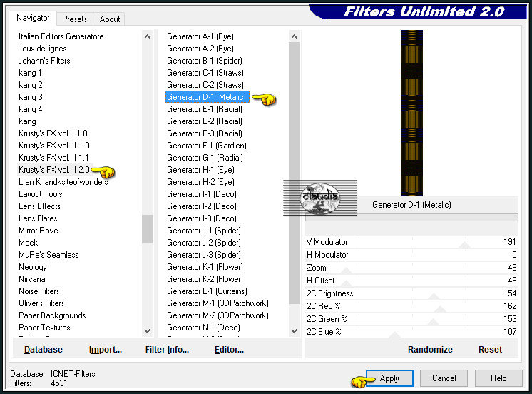Select Mirror Rave category
Viewport: 532px width, 394px height.
click(x=39, y=231)
